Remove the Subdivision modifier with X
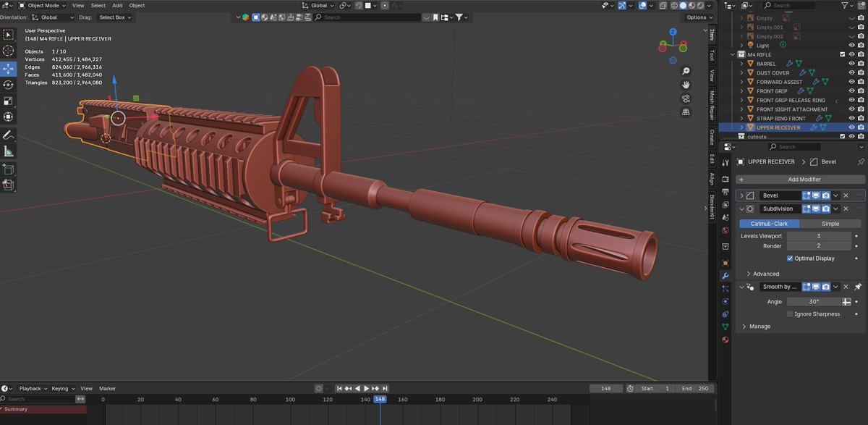The image size is (868, 425). pos(846,209)
